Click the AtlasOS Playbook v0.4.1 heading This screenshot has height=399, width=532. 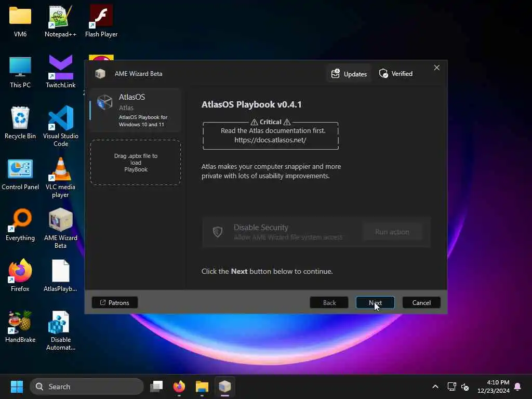coord(251,104)
